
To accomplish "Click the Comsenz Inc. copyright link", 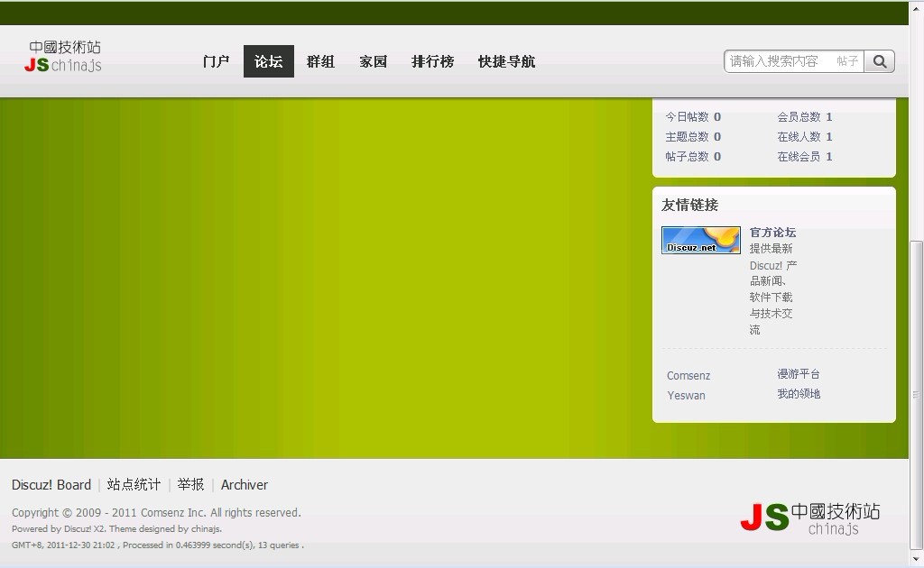I will point(174,513).
